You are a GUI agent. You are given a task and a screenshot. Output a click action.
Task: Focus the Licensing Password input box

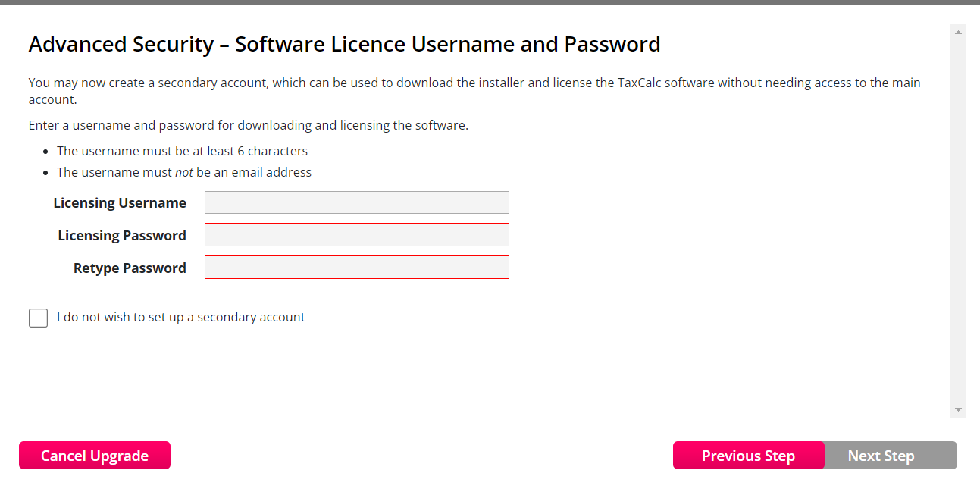356,235
